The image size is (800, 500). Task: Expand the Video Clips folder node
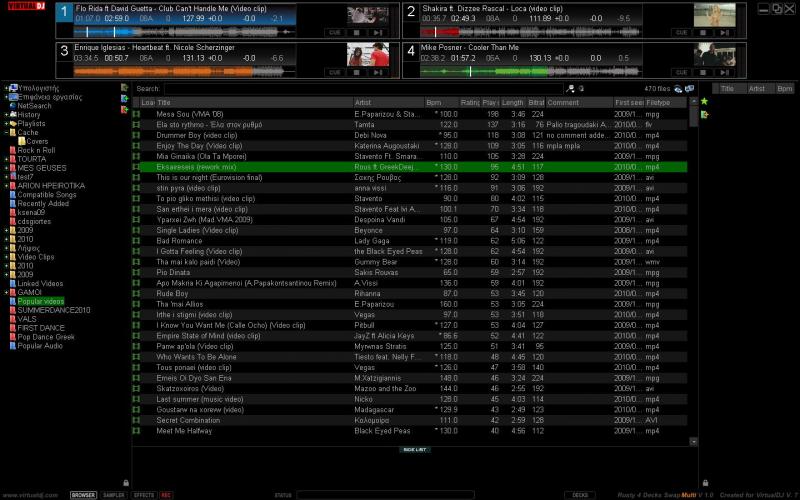(7, 257)
